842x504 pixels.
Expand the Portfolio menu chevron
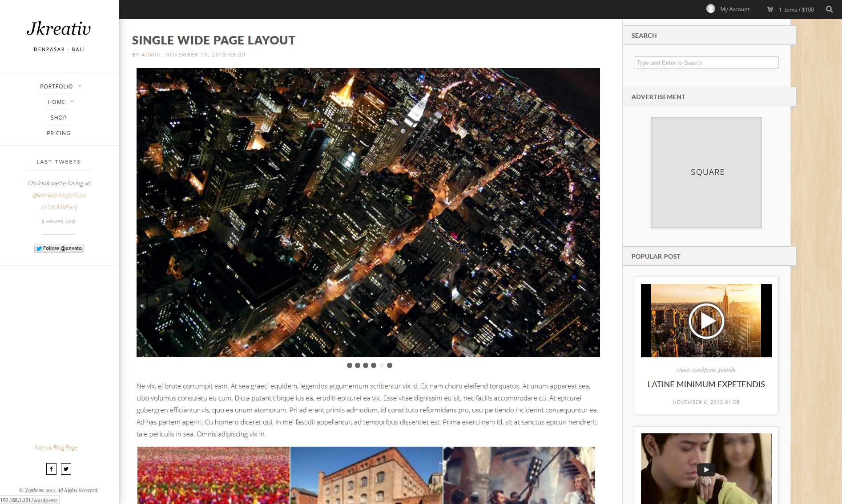pyautogui.click(x=79, y=86)
